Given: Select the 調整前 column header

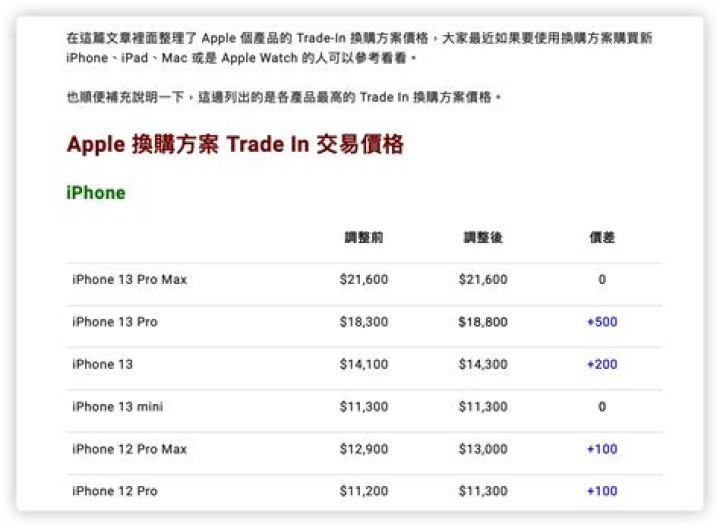Looking at the screenshot, I should (x=364, y=238).
